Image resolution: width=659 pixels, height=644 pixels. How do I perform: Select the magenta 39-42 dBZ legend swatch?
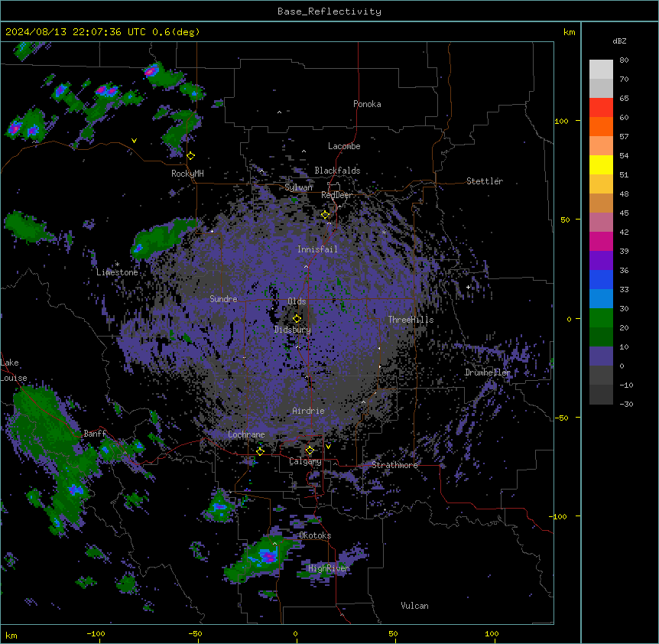point(601,241)
